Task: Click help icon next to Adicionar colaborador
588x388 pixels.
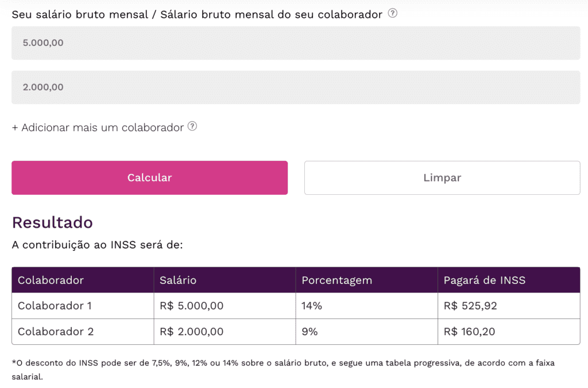Action: point(192,126)
